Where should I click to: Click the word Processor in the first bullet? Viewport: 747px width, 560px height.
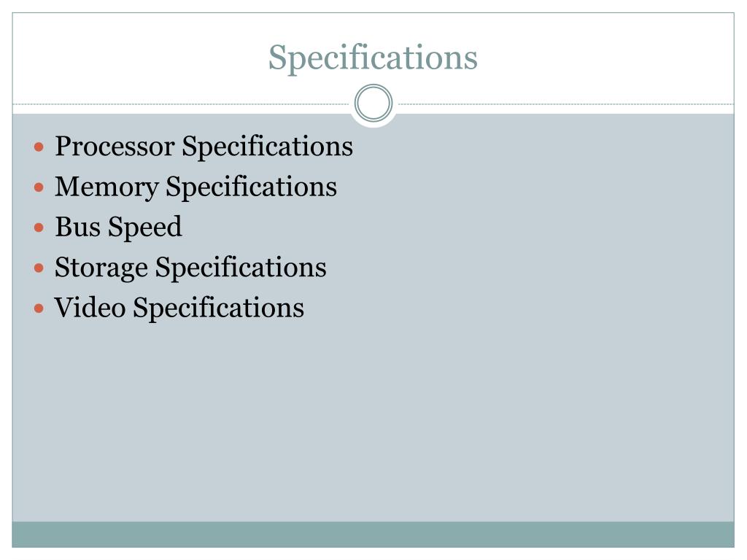[x=115, y=146]
